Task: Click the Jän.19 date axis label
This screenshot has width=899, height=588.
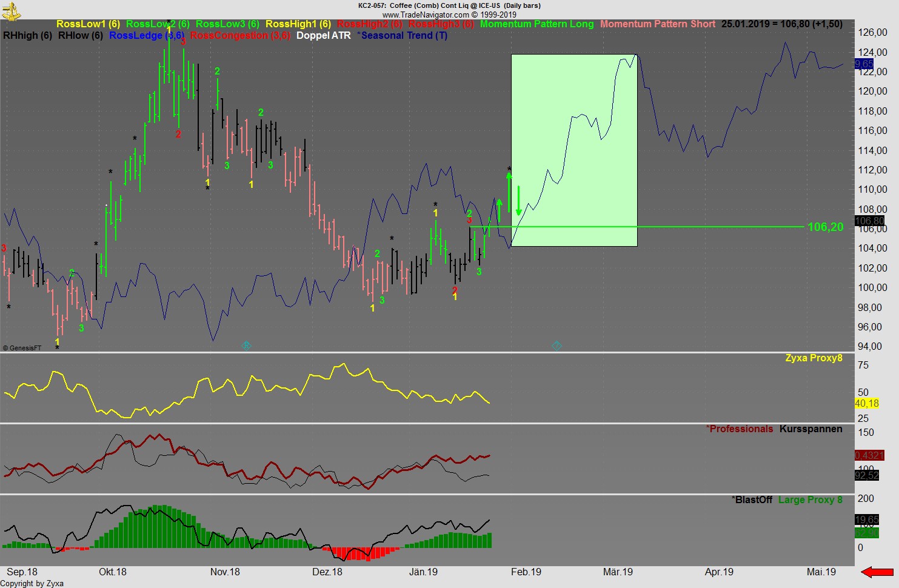Action: click(x=423, y=572)
